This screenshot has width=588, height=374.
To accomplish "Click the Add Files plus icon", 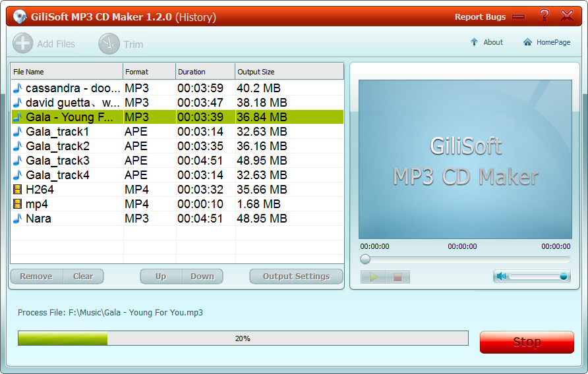I will click(x=22, y=43).
